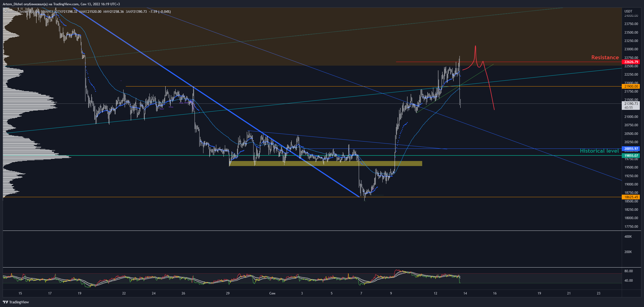The image size is (644, 307).
Task: Click the 17750.00 price axis tick
Action: tap(631, 227)
